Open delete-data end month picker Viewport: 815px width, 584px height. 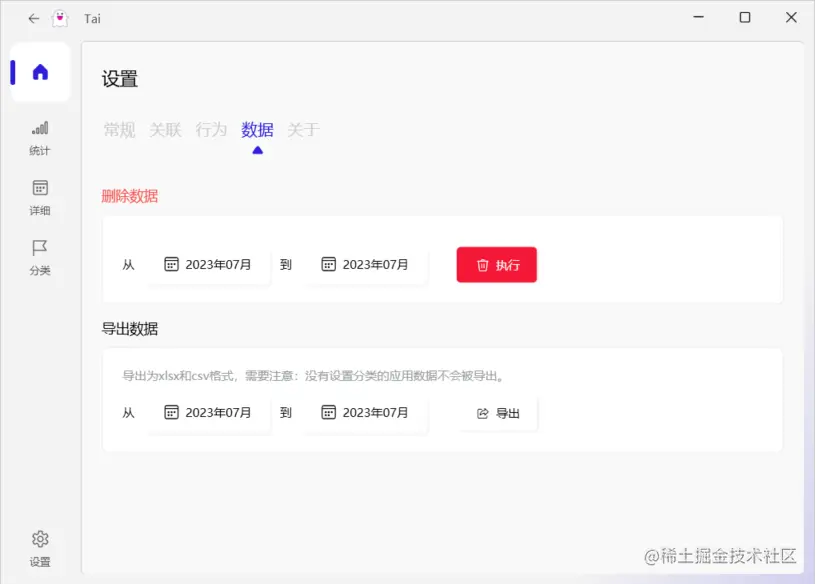pyautogui.click(x=365, y=265)
